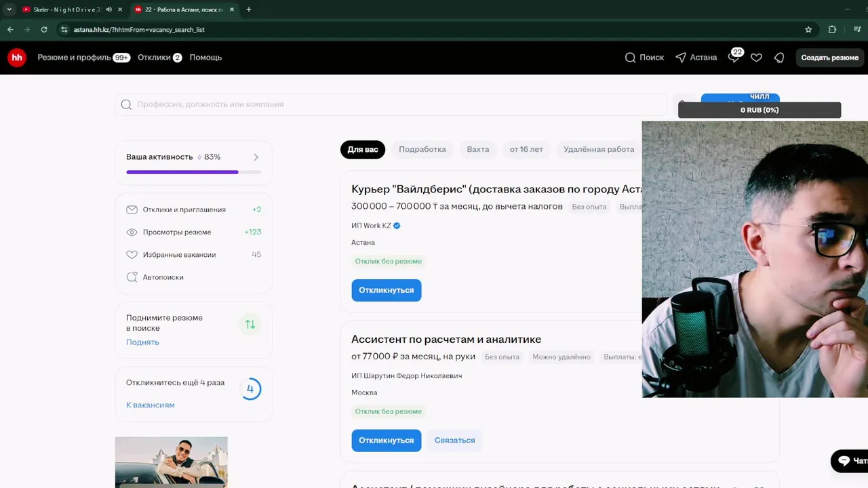Open the Ассистент по расчетам и аналитике title
Viewport: 868px width, 488px height.
coord(446,340)
